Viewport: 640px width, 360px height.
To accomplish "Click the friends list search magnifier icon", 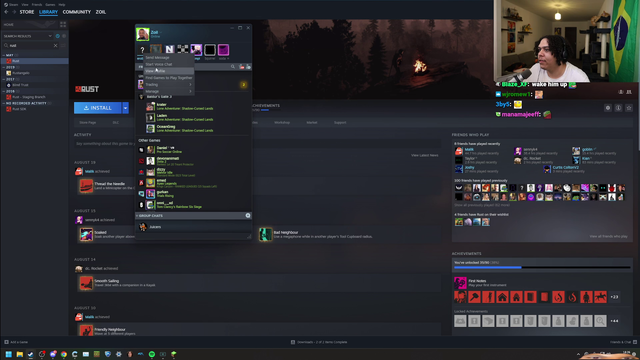I will [x=233, y=67].
